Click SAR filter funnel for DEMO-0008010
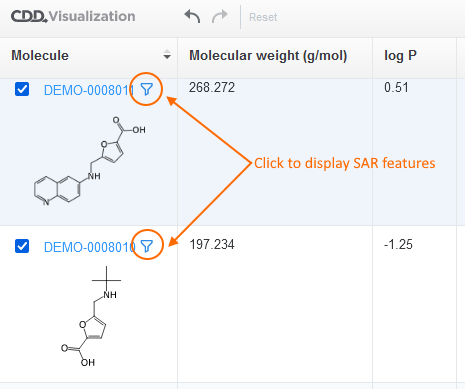Screen dimensions: 465x389 click(x=147, y=246)
